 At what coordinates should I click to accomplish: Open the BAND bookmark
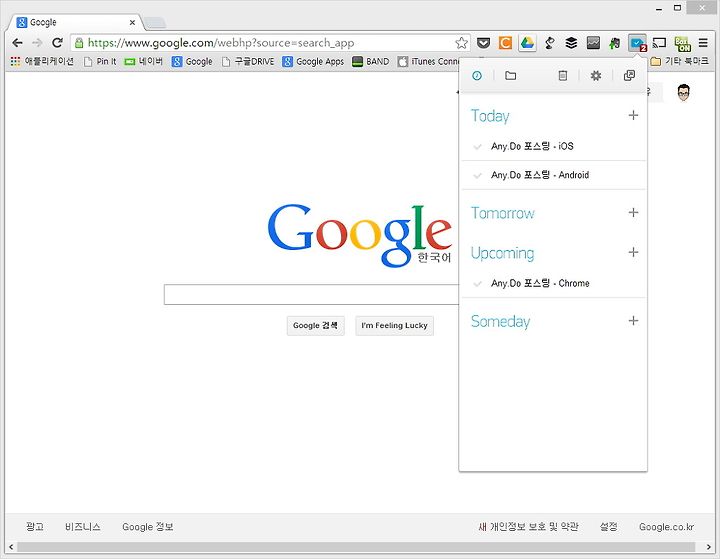coord(371,61)
